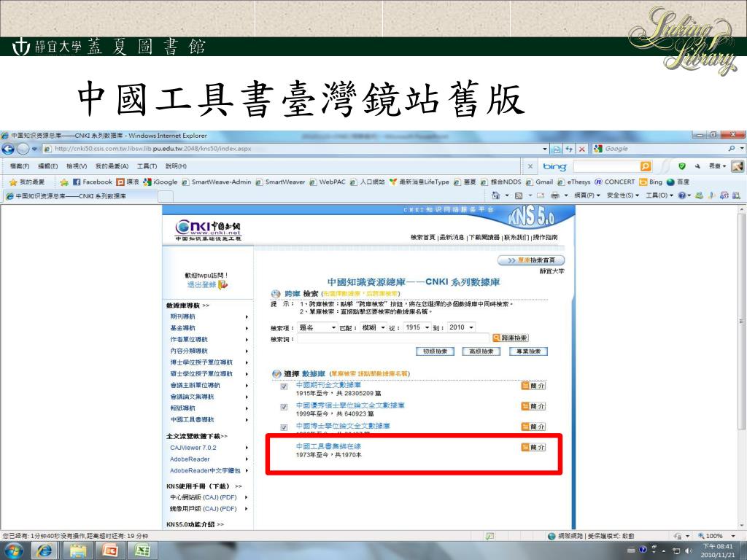Expand the 中國工具書導航 sidebar arrow

247,420
